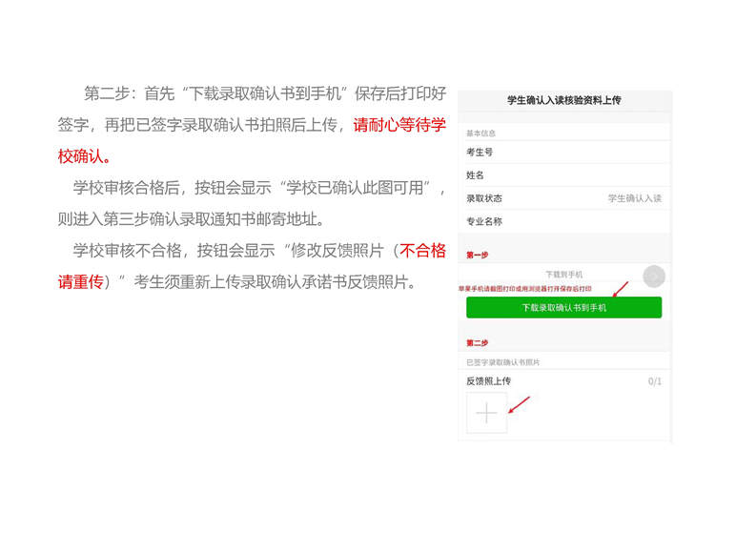Click the 下载到手机 label
Screen dimensions: 756x533
tap(563, 275)
